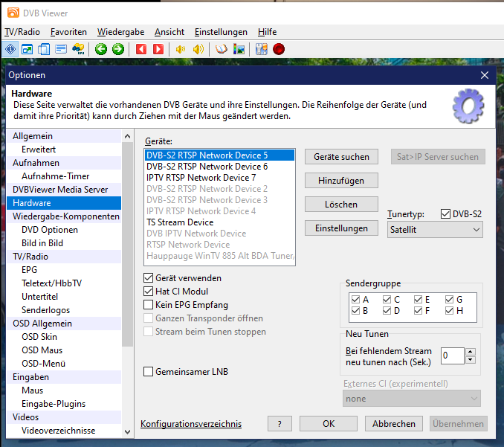Open the teletext page toolbar icon
504x447 pixels.
click(61, 49)
